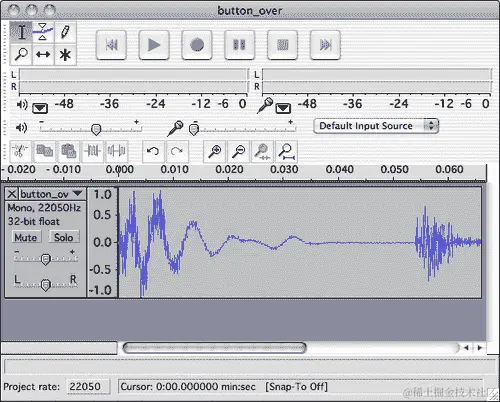Click Silence selection icon
The image size is (500, 402).
(117, 151)
